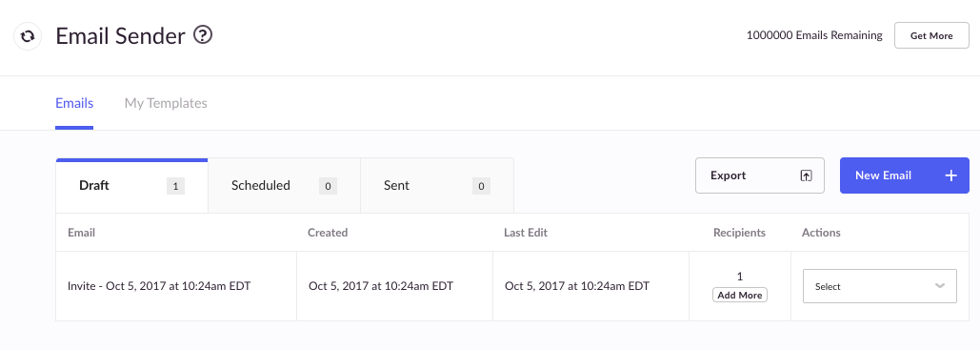Image resolution: width=980 pixels, height=350 pixels.
Task: Click the Last Edit column header
Action: 526,233
